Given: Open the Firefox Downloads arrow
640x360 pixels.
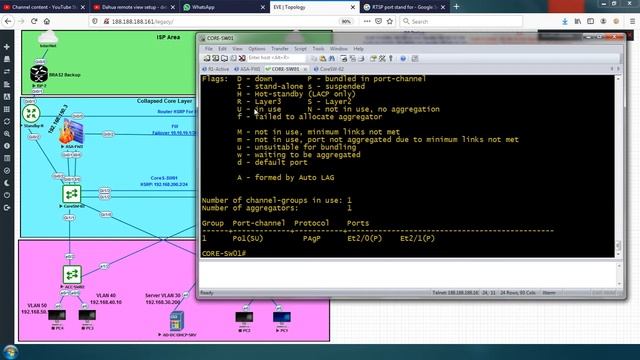Looking at the screenshot, I should [564, 21].
